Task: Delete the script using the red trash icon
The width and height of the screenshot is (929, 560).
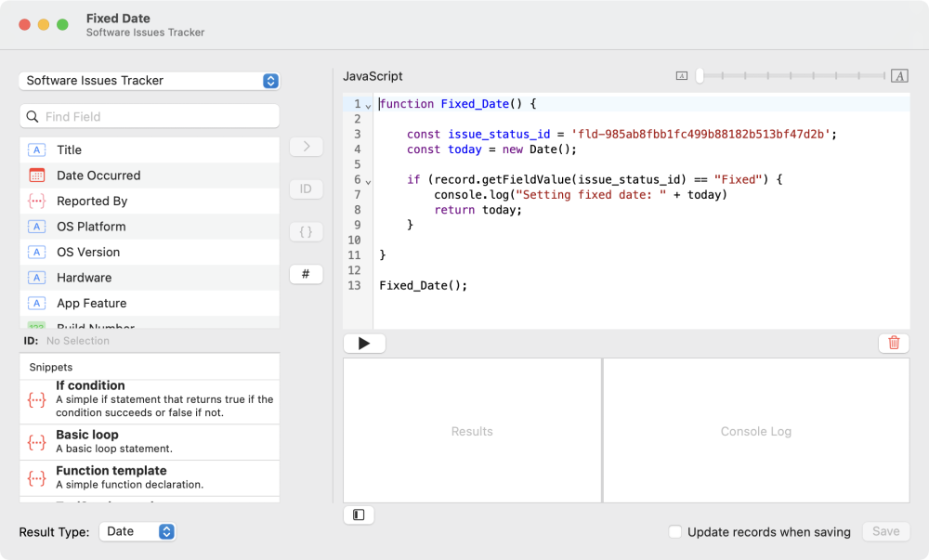Action: click(x=893, y=343)
